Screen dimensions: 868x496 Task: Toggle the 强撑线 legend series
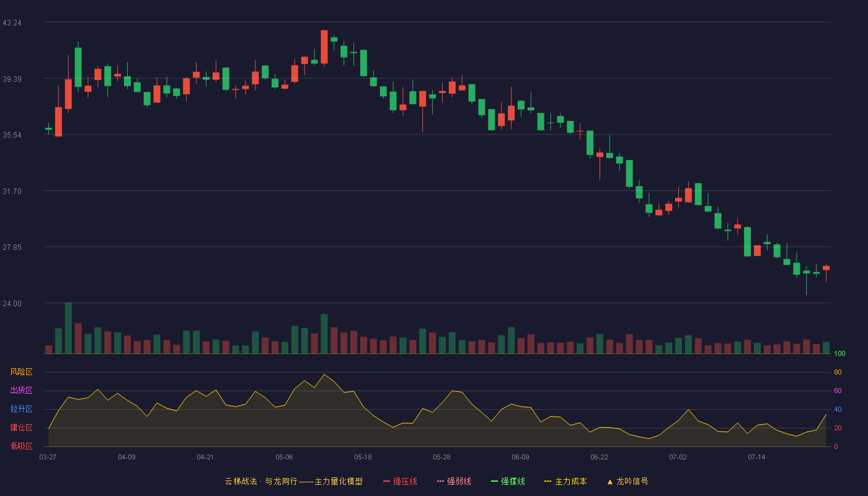click(508, 481)
